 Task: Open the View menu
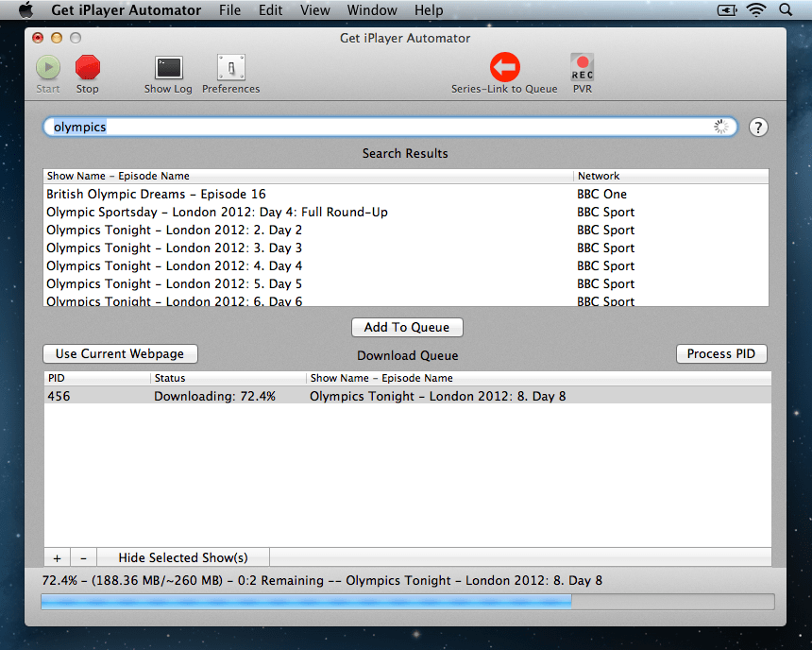[314, 9]
